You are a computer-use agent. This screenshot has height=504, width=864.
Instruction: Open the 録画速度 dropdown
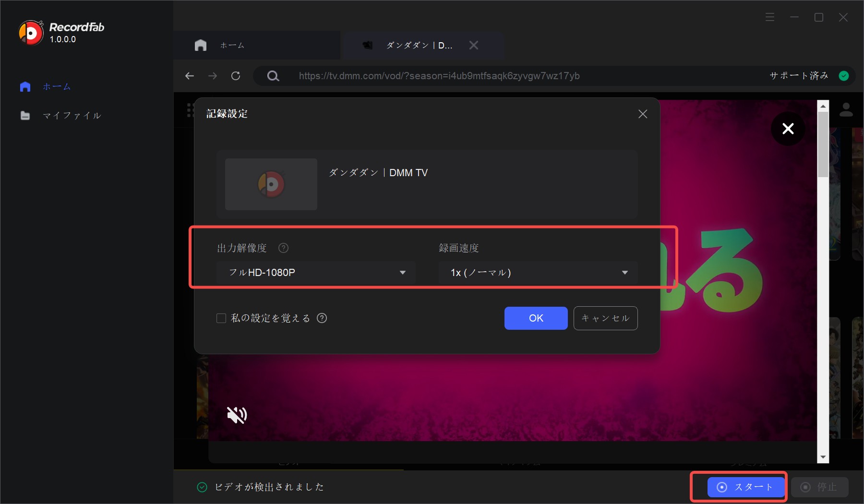coord(538,273)
